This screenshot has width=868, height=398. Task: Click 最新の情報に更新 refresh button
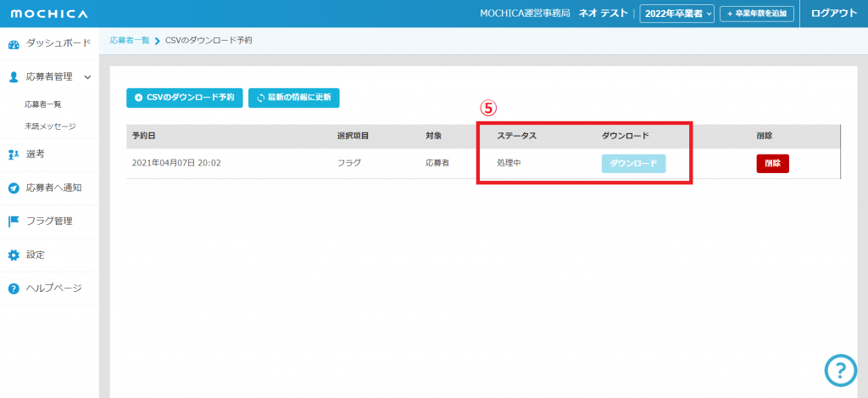tap(293, 98)
